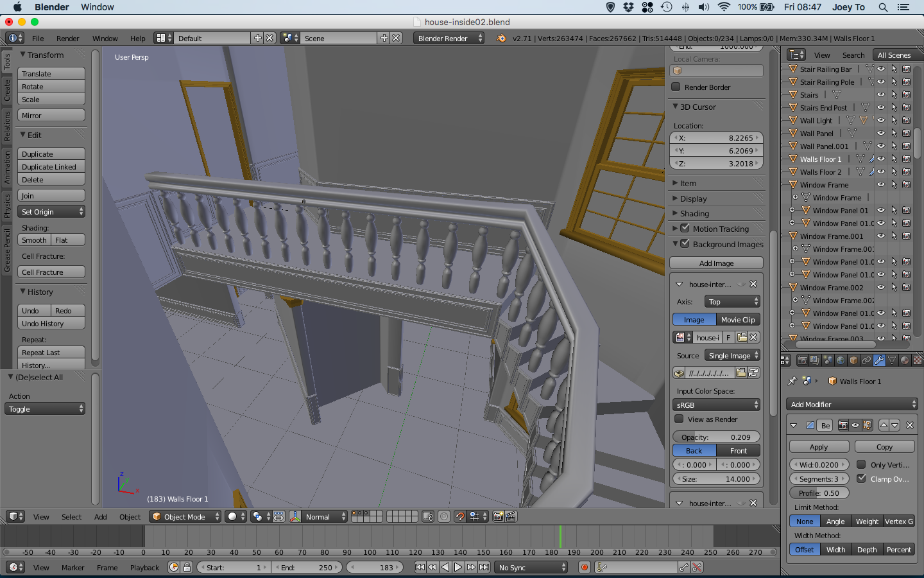Open the No Sync playback dropdown
Viewport: 924px width, 578px height.
(x=532, y=567)
